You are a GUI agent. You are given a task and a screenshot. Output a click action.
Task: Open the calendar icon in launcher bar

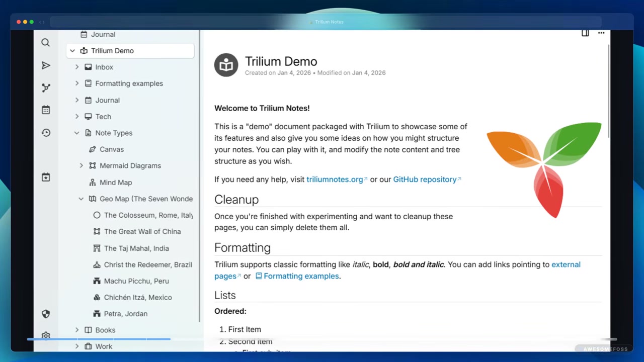coord(46,110)
